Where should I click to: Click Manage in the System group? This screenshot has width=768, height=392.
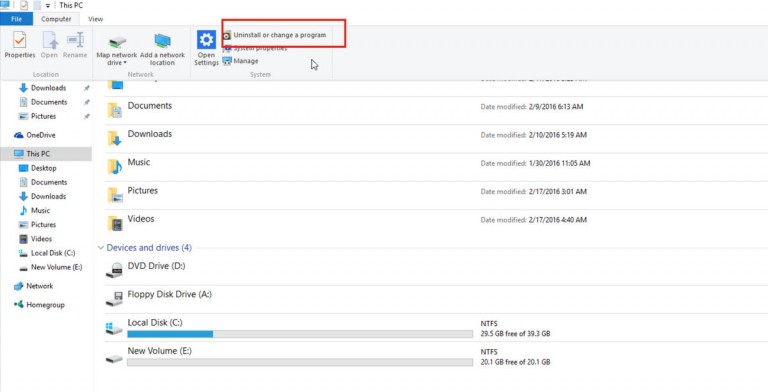(240, 61)
